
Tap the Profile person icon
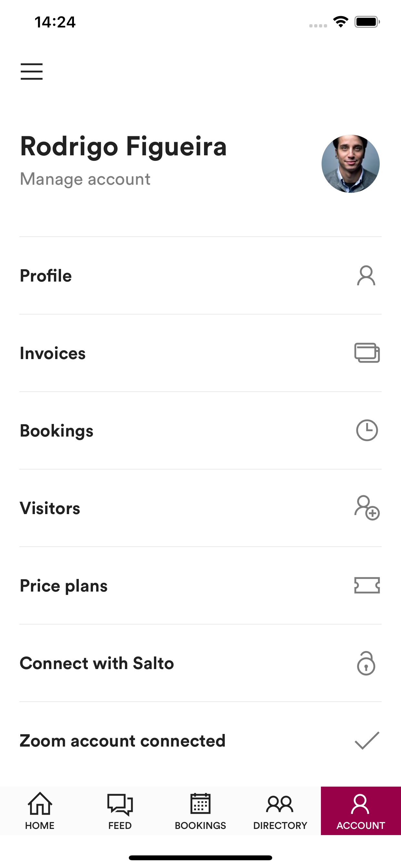pyautogui.click(x=366, y=276)
